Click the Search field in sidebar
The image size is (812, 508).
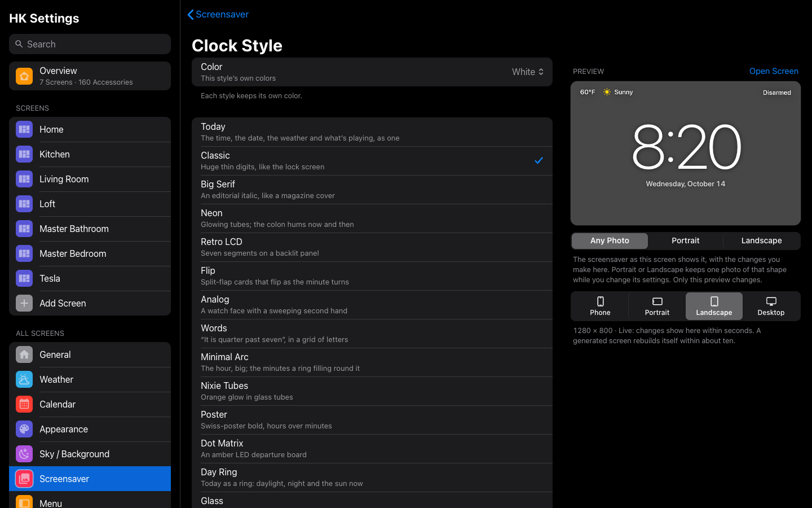point(90,44)
